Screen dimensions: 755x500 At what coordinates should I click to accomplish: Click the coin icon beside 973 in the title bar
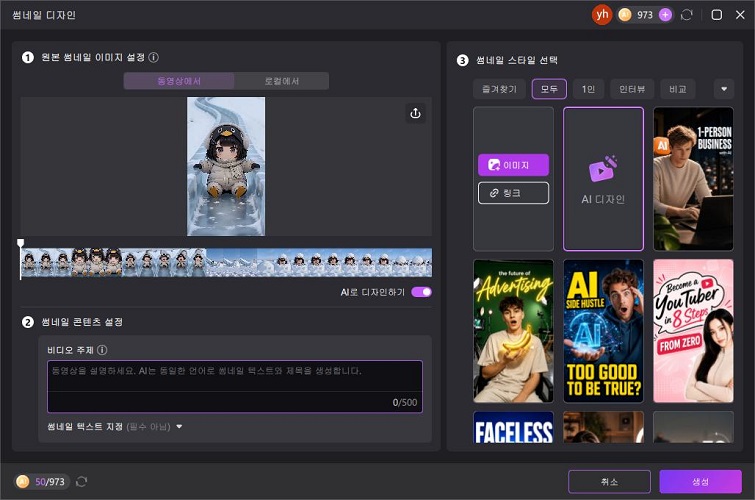tap(625, 15)
